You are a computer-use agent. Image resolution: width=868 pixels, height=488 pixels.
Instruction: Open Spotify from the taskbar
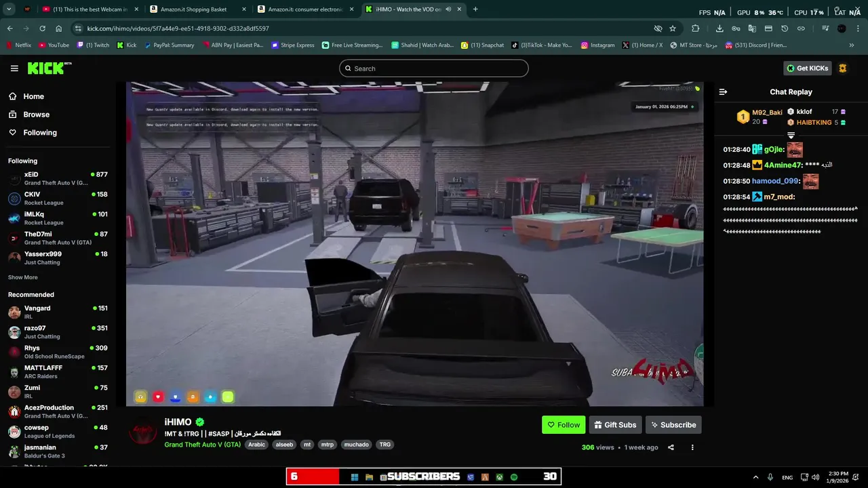point(514,476)
